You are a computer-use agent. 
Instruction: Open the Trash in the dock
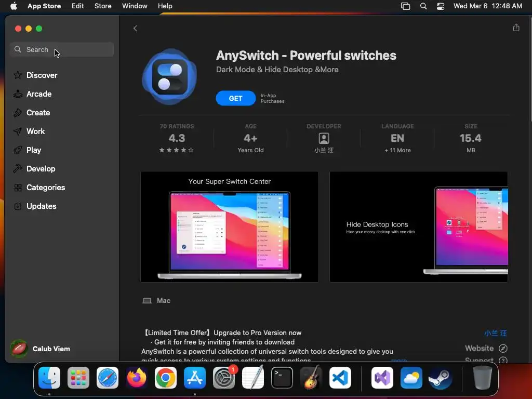pos(483,378)
